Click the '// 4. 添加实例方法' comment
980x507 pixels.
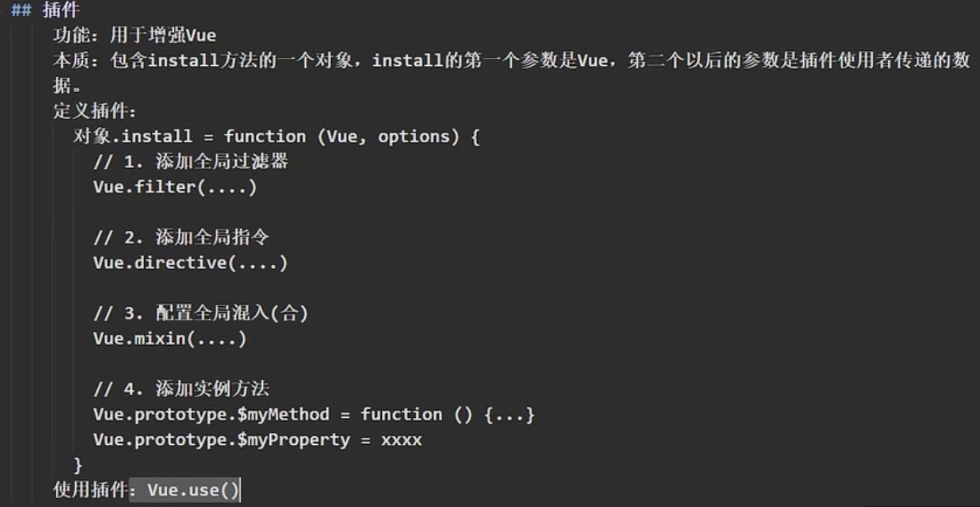point(181,389)
